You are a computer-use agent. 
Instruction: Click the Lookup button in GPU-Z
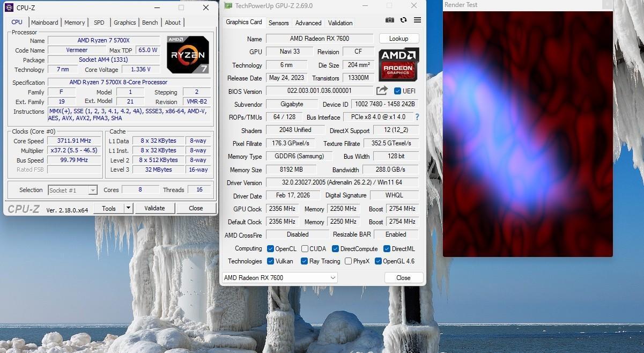pos(398,39)
